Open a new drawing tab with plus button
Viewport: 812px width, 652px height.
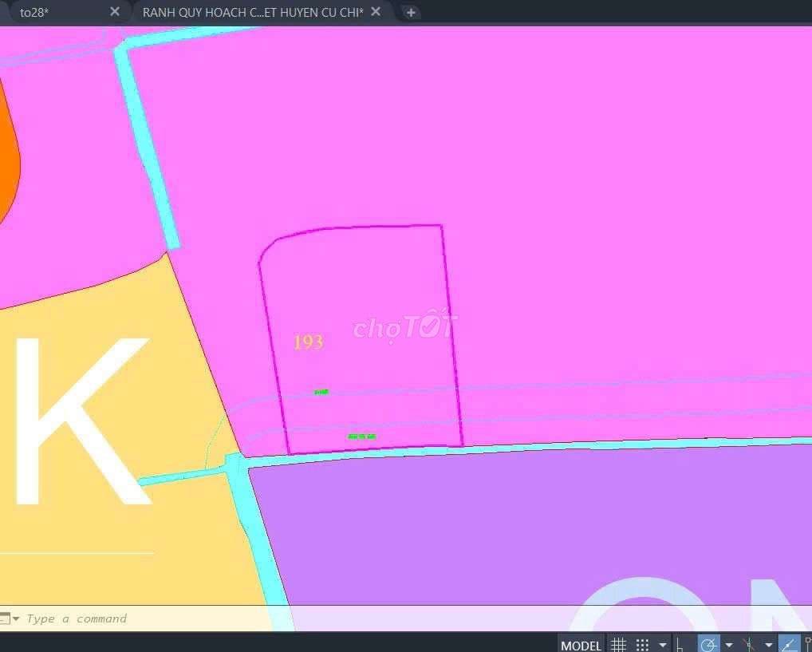click(411, 13)
